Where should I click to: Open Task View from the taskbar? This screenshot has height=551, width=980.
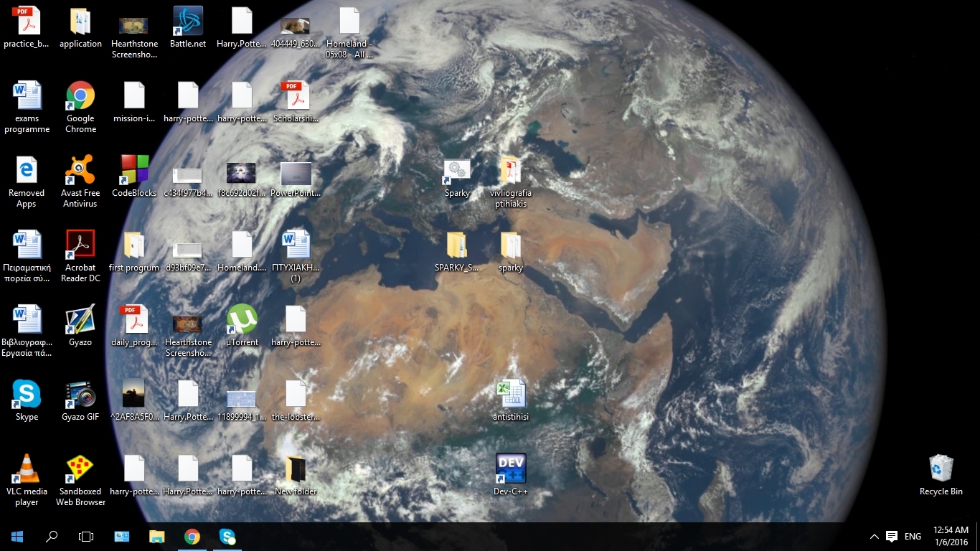[x=86, y=537]
